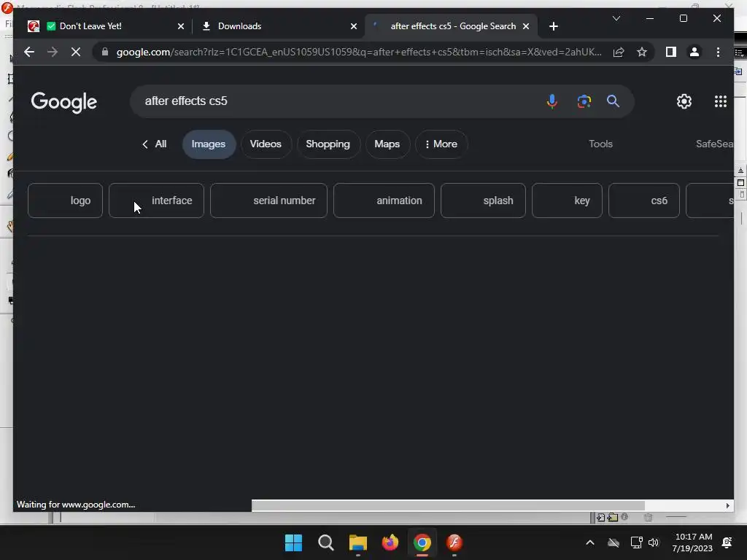Go back to the previous page
Screen dimensions: 747x560
[x=29, y=52]
